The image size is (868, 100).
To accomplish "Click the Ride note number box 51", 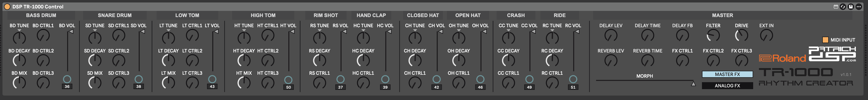I will [573, 87].
